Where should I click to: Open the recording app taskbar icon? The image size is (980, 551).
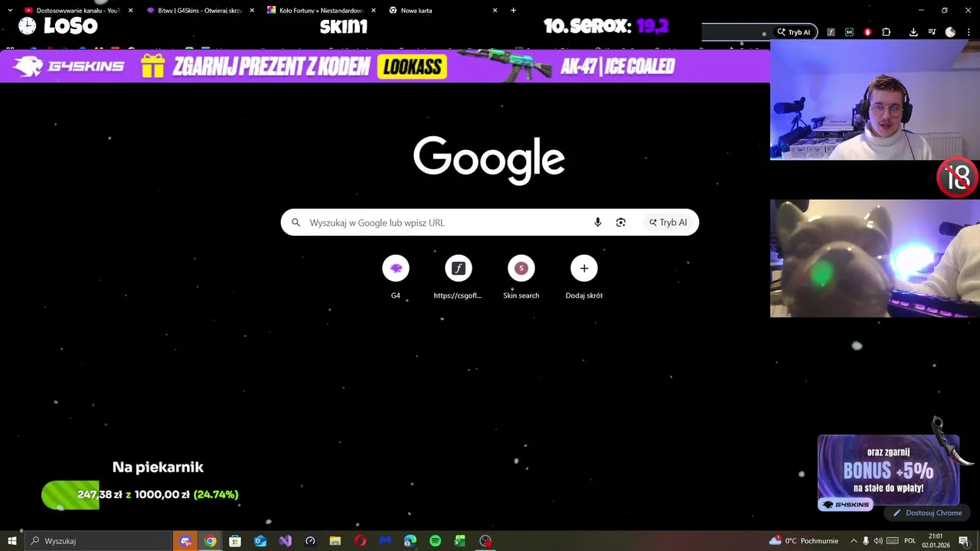point(485,541)
